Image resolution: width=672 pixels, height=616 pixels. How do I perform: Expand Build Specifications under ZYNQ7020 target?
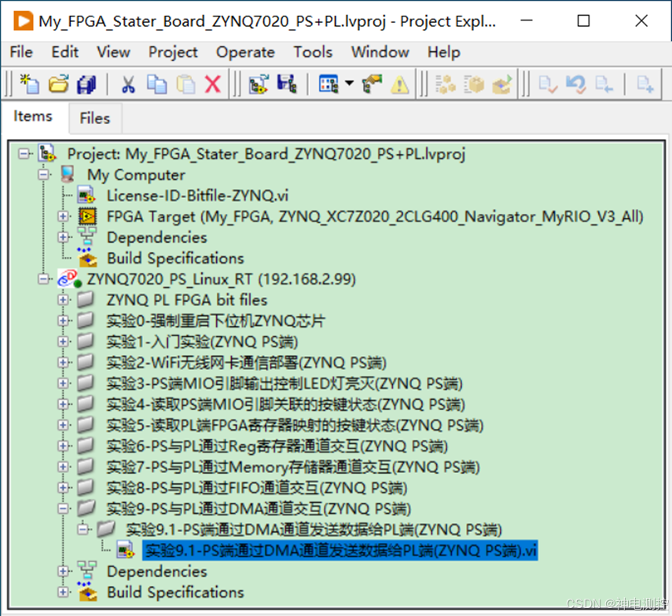click(x=63, y=592)
